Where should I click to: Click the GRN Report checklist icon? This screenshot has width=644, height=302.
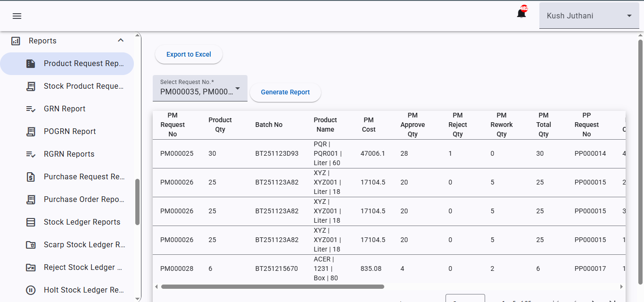point(31,109)
